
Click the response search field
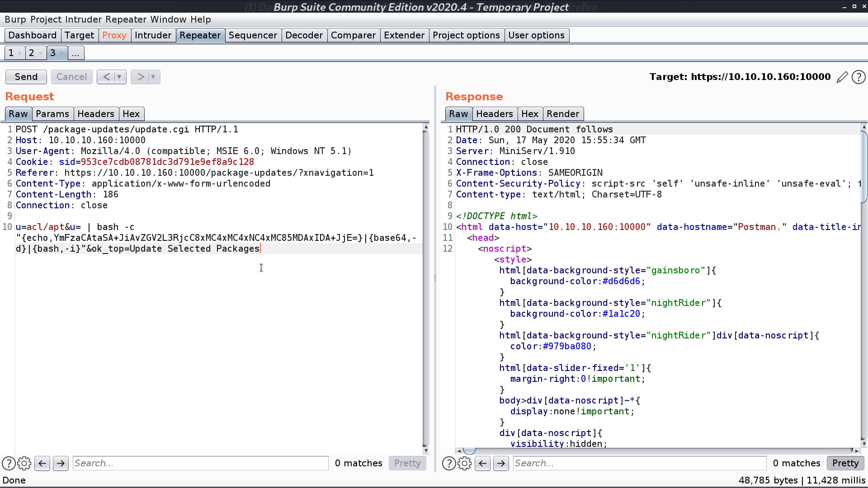(x=640, y=463)
